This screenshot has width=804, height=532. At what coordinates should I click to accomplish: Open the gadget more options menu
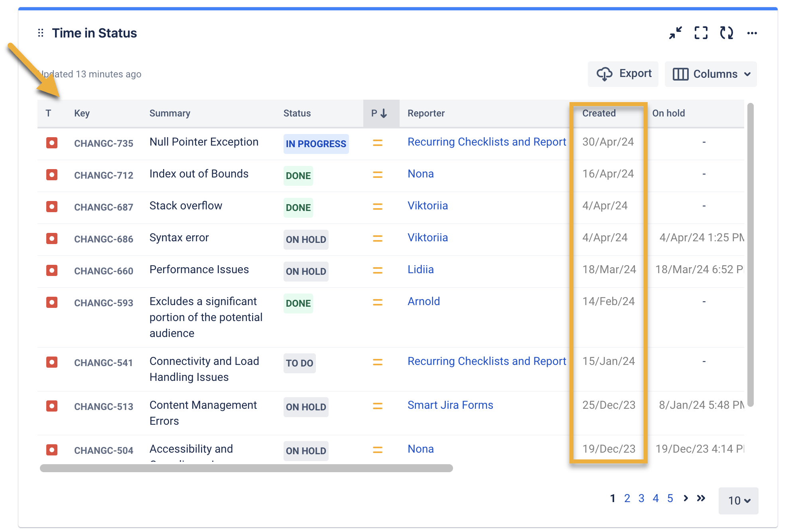[752, 33]
